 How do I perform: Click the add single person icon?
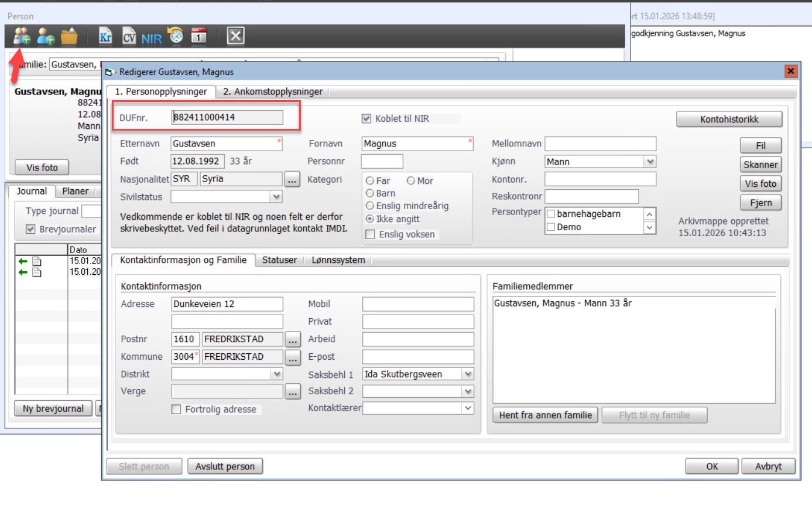point(46,36)
